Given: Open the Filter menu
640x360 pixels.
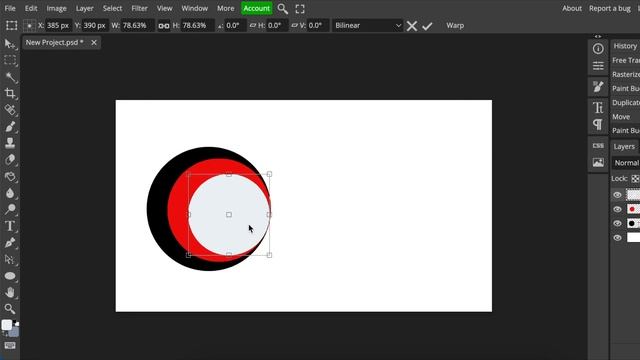Looking at the screenshot, I should tap(139, 8).
